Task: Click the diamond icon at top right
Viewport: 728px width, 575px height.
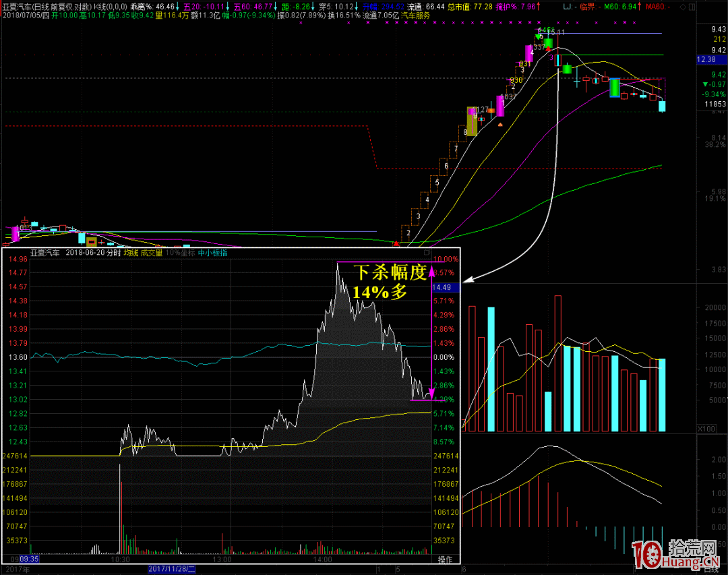Action: [x=683, y=6]
